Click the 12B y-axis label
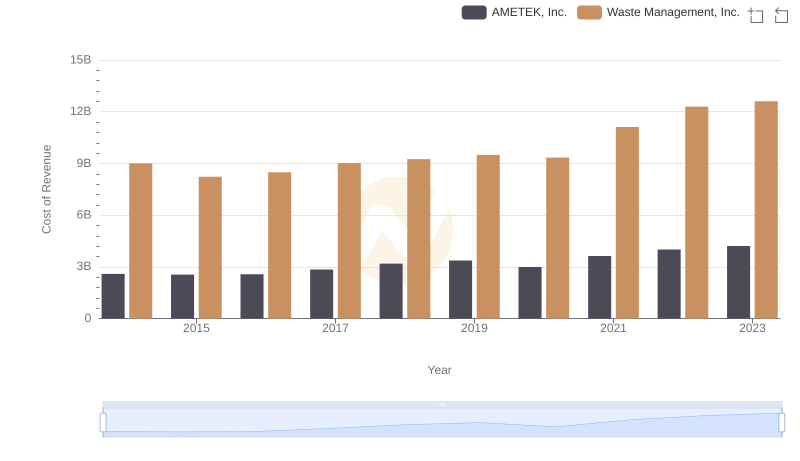Screen dimensions: 800x461 point(81,111)
